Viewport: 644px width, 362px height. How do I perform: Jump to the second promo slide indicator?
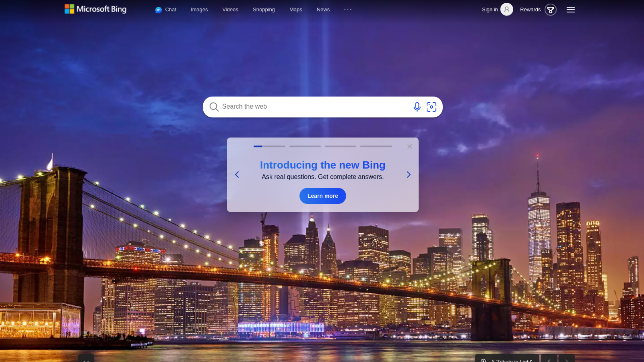[x=305, y=146]
